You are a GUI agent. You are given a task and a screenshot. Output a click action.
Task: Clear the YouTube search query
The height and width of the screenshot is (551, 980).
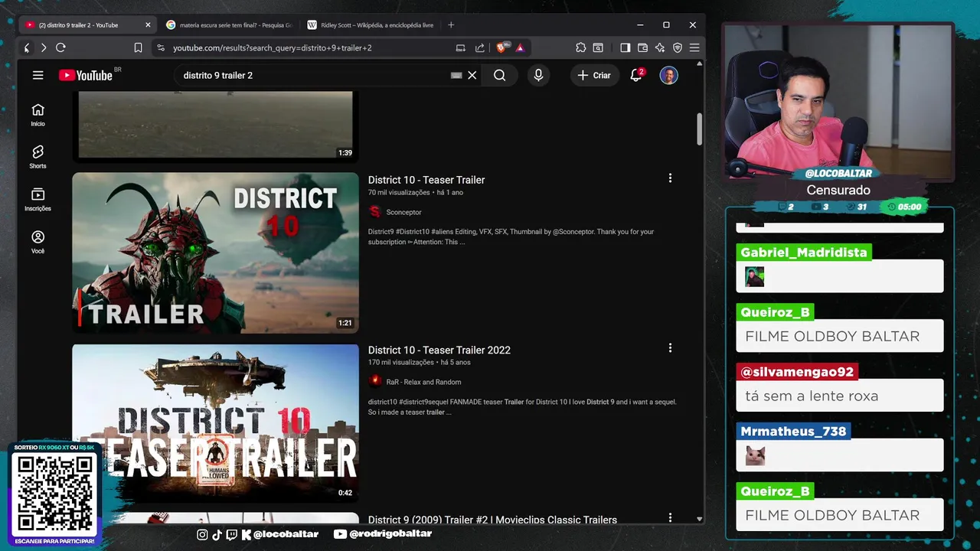[x=472, y=75]
